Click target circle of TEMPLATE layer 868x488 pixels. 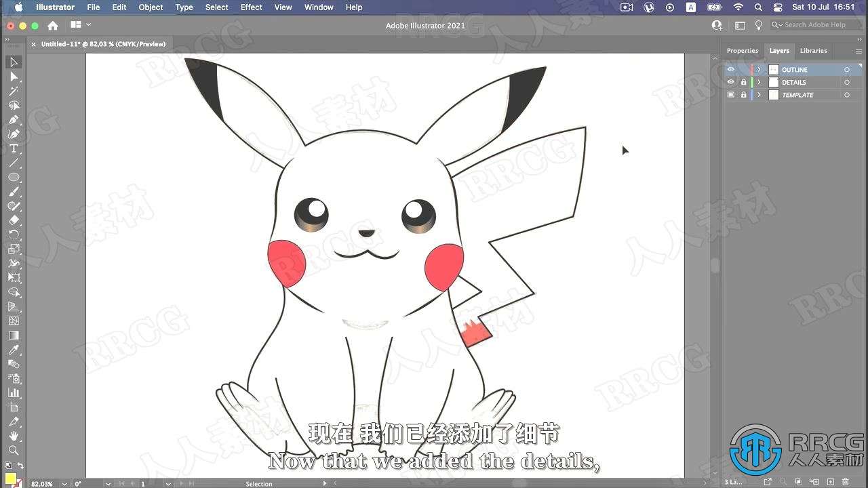click(x=847, y=95)
